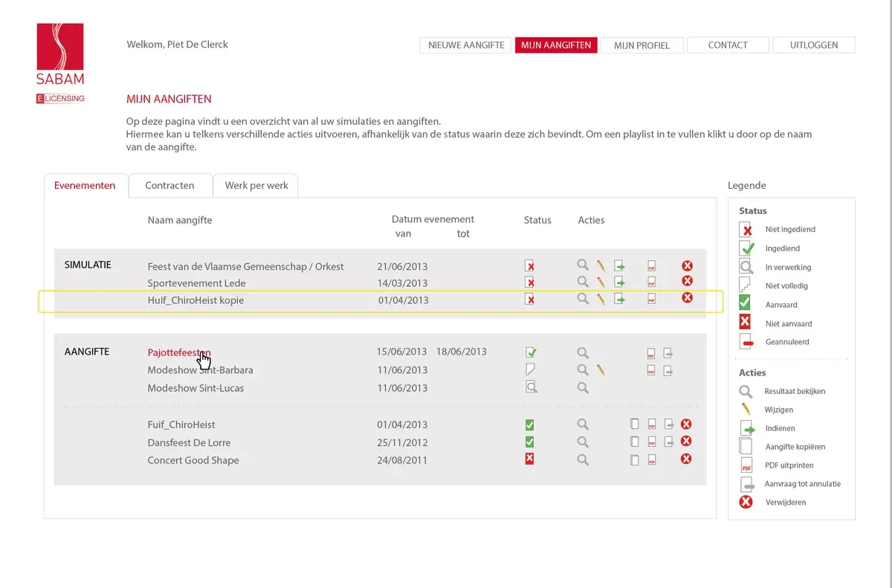Open Modeshow Sint-Barbara aangifte
Screen dimensions: 892x588
pyautogui.click(x=200, y=369)
